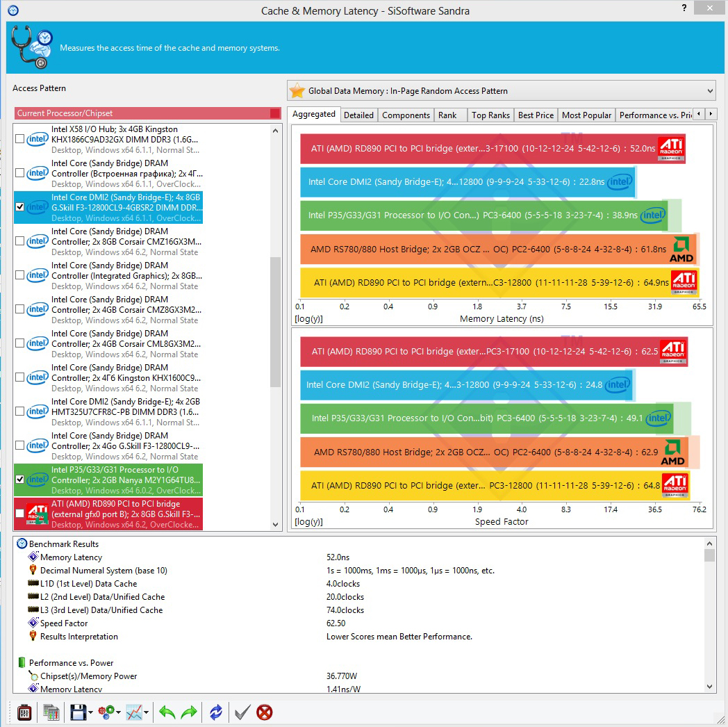Viewport: 728px width, 727px height.
Task: Click the Performance vs. Power green battery icon
Action: [x=22, y=662]
